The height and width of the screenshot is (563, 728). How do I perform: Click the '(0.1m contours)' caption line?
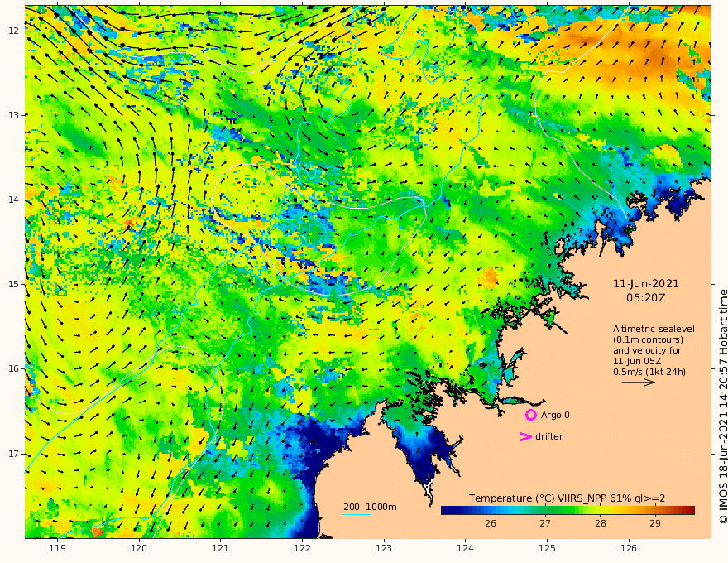coord(648,339)
